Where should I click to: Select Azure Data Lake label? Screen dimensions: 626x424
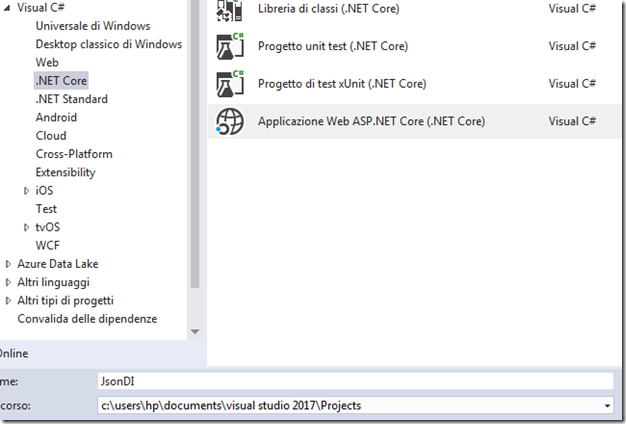pos(57,264)
